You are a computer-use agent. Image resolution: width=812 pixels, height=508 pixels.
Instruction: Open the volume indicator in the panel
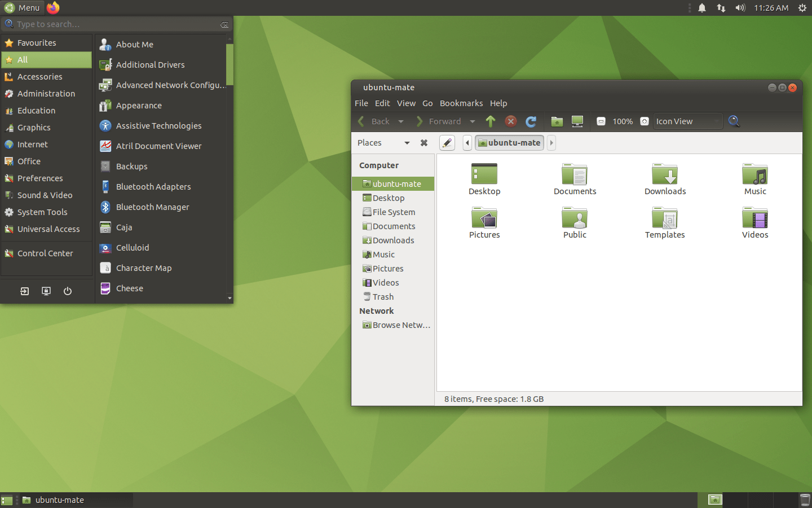tap(740, 8)
